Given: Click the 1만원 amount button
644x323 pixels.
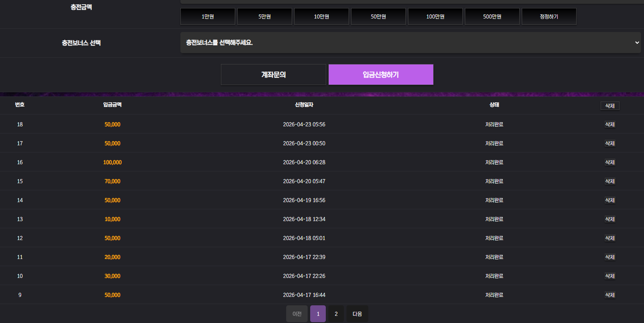Looking at the screenshot, I should pos(207,16).
